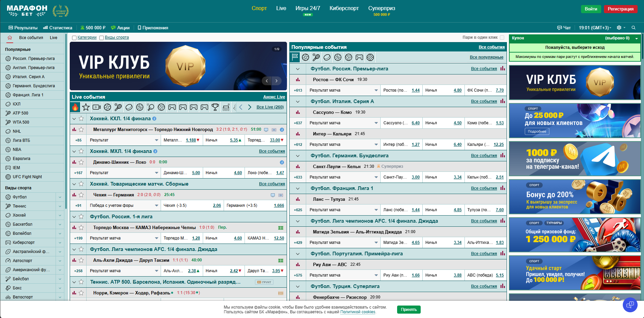644x318 pixels.
Task: Select the video stream filter icon
Action: pos(97,107)
